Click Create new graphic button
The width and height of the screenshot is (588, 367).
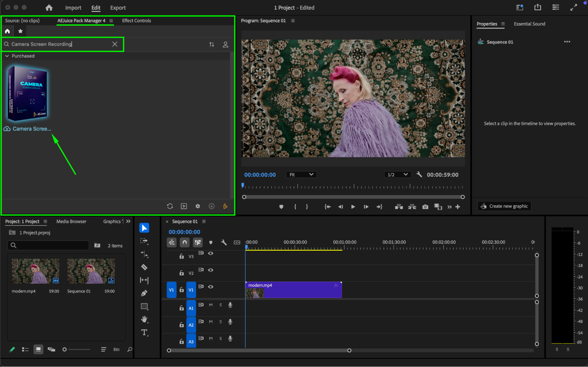pyautogui.click(x=504, y=206)
